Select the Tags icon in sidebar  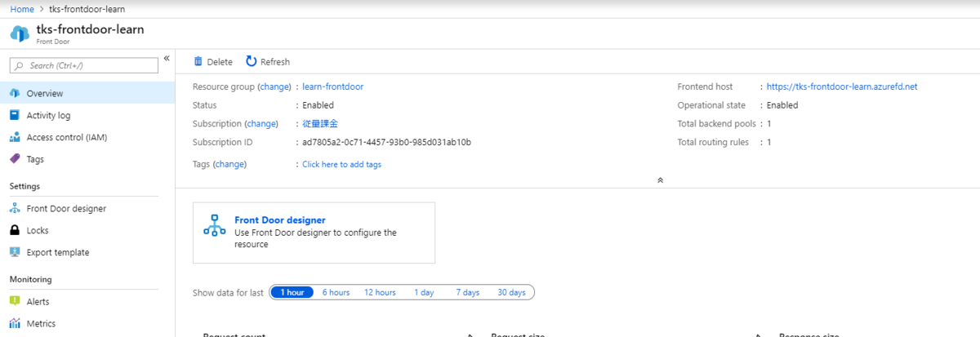click(x=15, y=159)
